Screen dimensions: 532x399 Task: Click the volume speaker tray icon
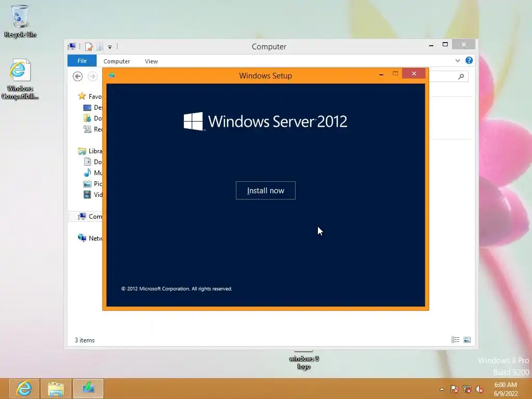[x=480, y=389]
